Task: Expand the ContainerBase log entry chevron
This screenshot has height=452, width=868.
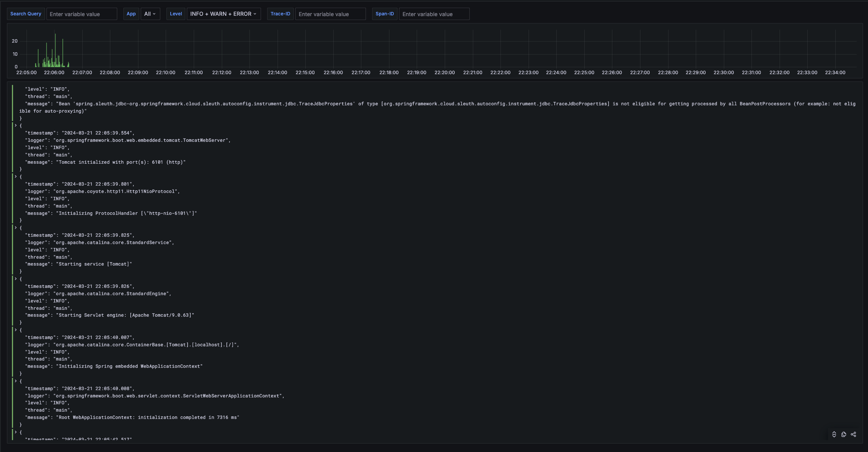Action: [16, 330]
